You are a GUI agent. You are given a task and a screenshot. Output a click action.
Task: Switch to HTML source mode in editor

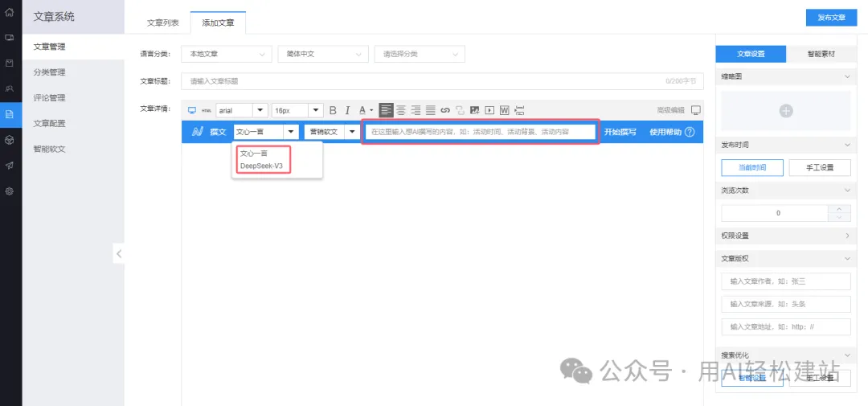pyautogui.click(x=207, y=110)
